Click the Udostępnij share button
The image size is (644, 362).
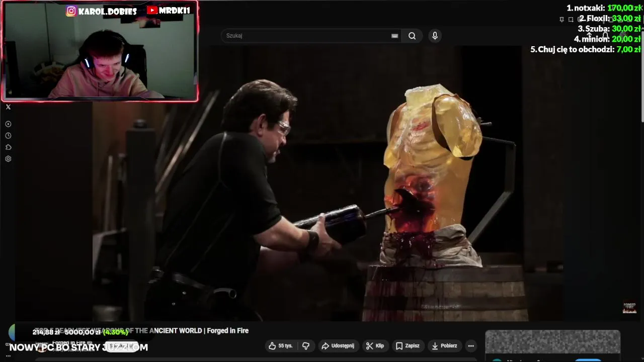[338, 346]
